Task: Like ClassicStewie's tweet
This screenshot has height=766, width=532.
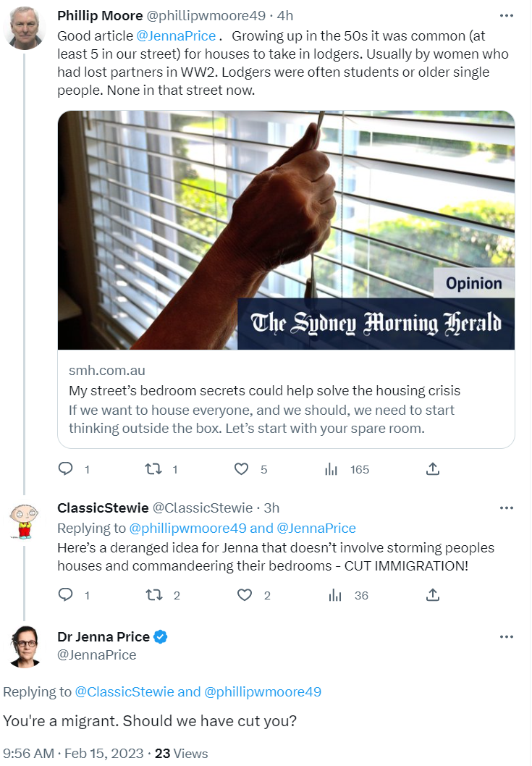Action: point(245,595)
